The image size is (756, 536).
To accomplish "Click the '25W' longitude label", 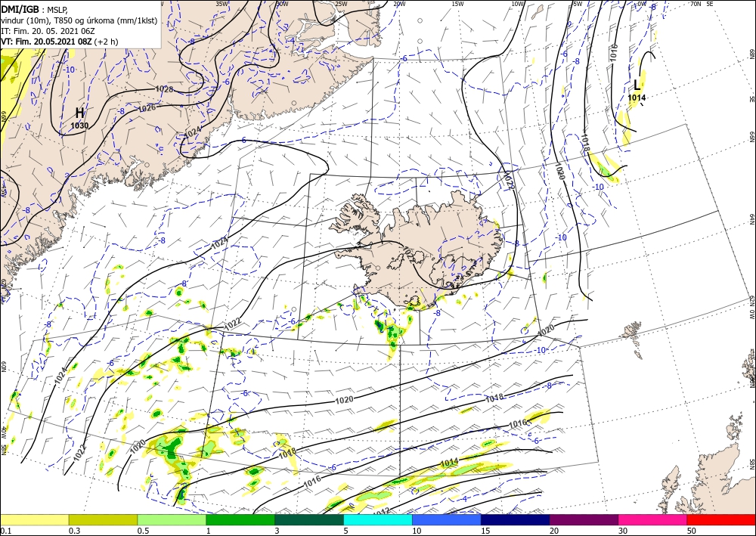I will (x=341, y=4).
